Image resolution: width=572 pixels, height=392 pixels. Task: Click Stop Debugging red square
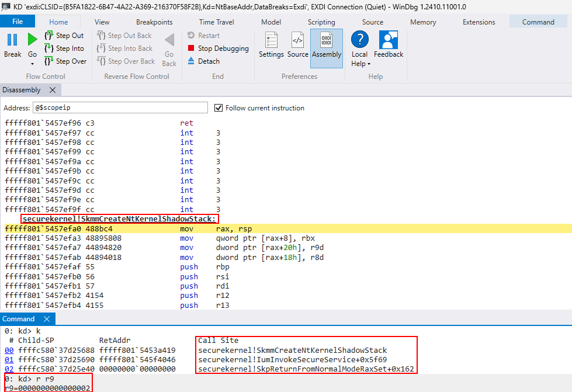click(191, 48)
